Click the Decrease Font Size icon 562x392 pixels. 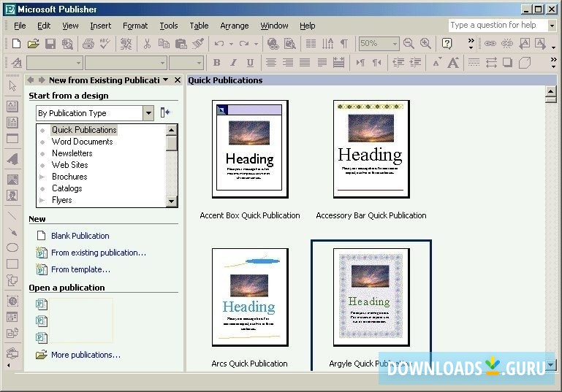436,63
